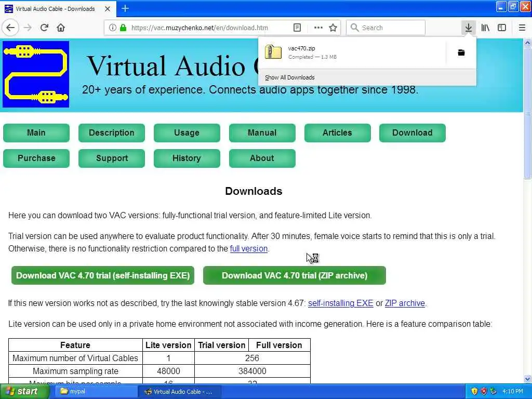Open the Library bookshelf icon
Image resolution: width=532 pixels, height=399 pixels.
(485, 28)
